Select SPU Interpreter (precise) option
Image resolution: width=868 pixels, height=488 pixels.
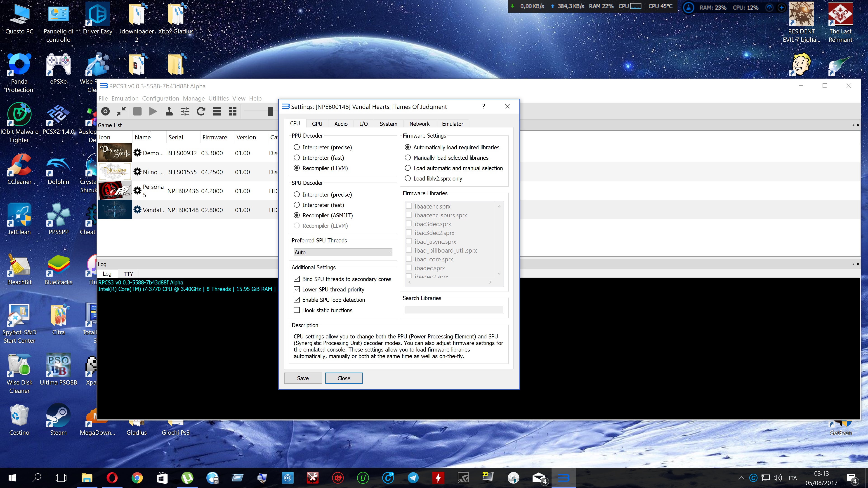tap(323, 194)
